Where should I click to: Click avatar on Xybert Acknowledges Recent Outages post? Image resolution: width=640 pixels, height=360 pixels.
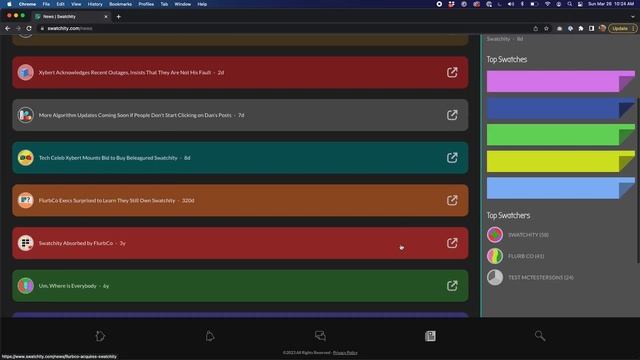25,72
